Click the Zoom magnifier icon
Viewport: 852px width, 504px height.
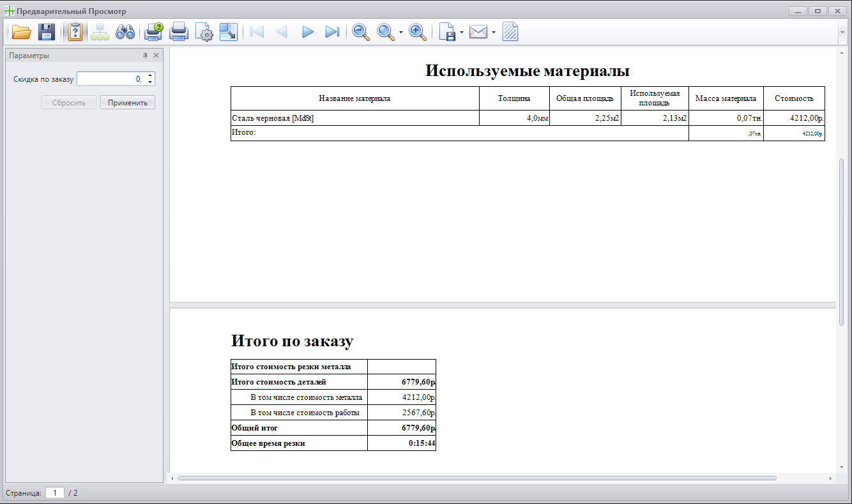click(386, 32)
